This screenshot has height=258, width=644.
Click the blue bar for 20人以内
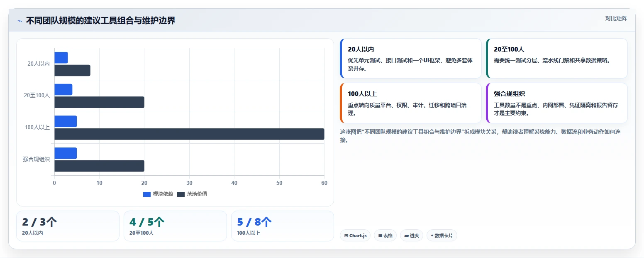click(61, 58)
